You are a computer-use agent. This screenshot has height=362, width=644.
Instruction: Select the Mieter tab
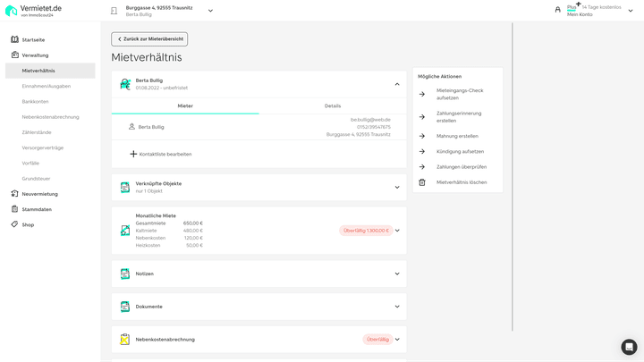coord(185,105)
